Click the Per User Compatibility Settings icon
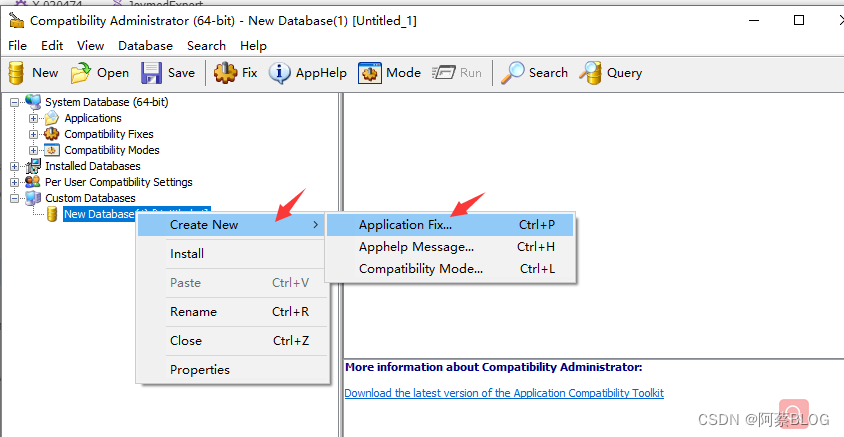 click(x=33, y=182)
